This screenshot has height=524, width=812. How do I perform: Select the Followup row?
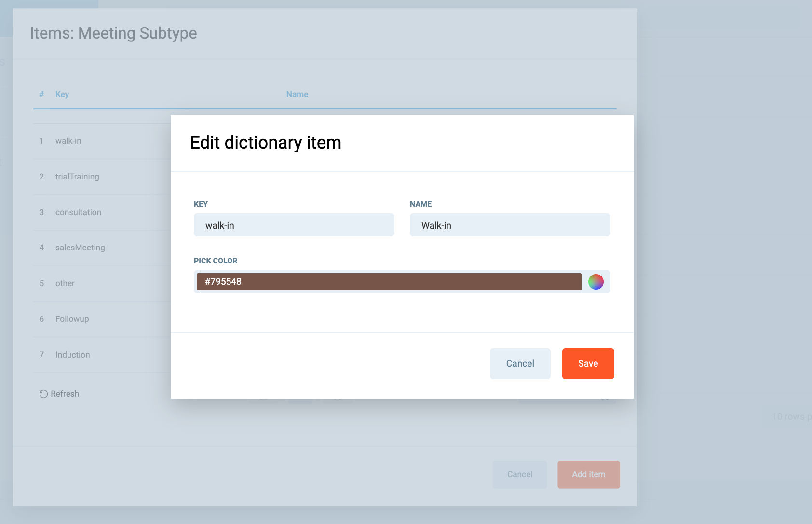(x=72, y=319)
